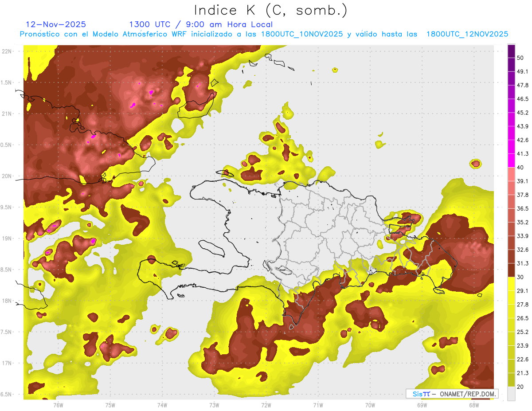532x411 pixels.
Task: Select the colorbar label "36.5"
Action: [523, 209]
